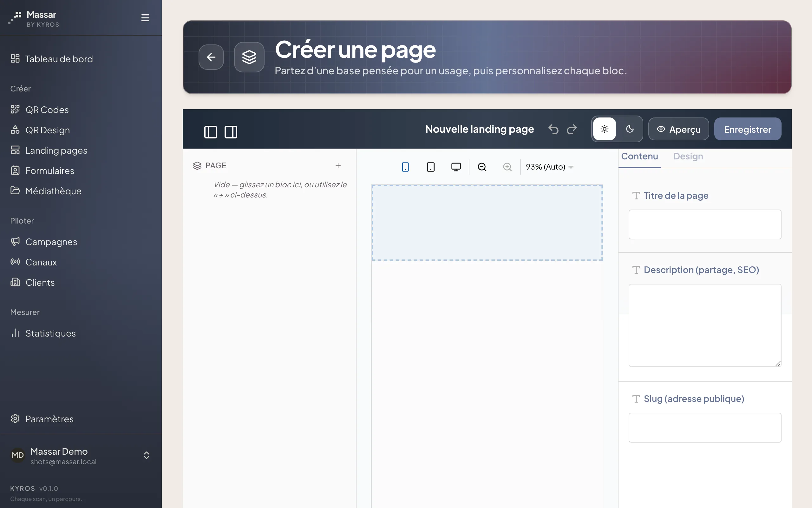Click the Slug (adresse publique) input
Image resolution: width=812 pixels, height=508 pixels.
704,427
